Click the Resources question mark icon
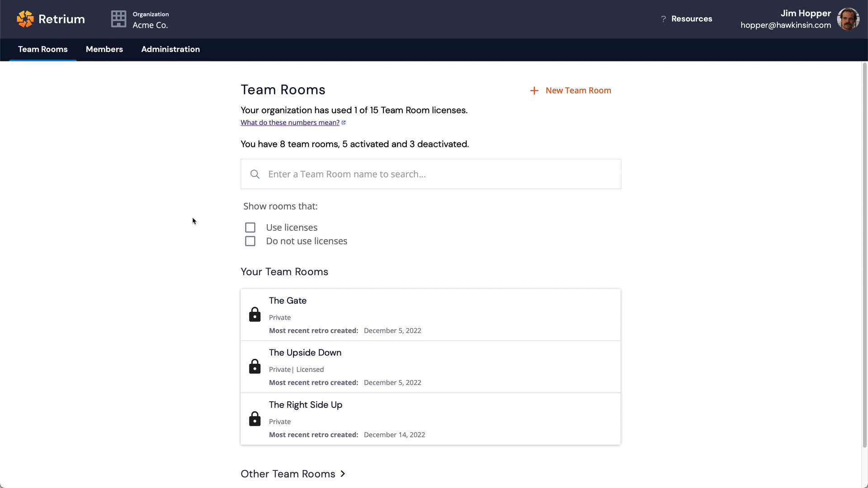This screenshot has width=868, height=488. 663,19
